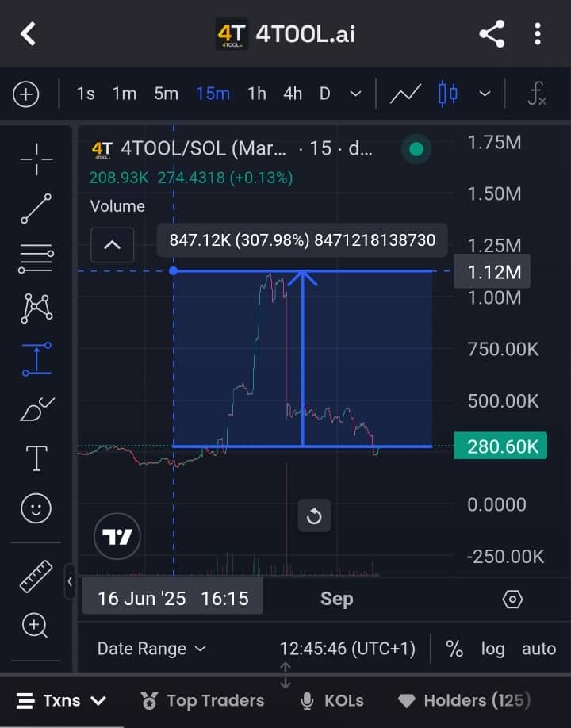Click the Volume indicator label
This screenshot has width=571, height=728.
[117, 206]
